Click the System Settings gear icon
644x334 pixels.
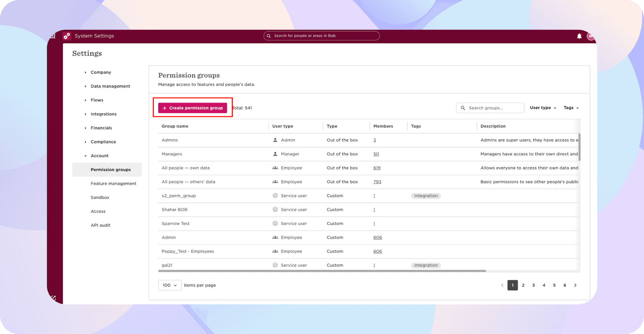click(67, 36)
